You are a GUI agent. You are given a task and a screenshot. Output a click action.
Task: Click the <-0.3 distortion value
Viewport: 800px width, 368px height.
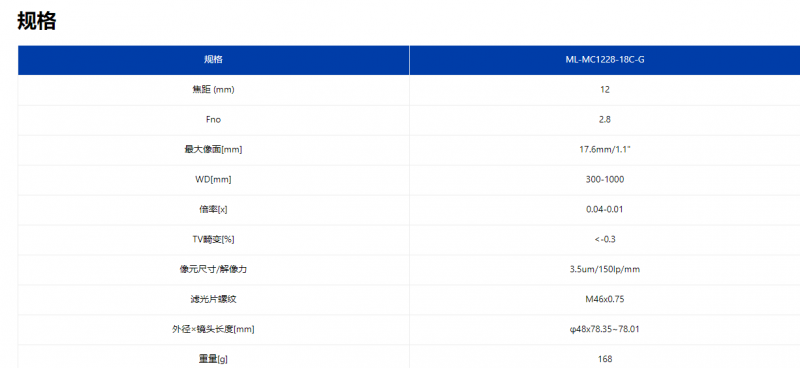click(x=605, y=239)
